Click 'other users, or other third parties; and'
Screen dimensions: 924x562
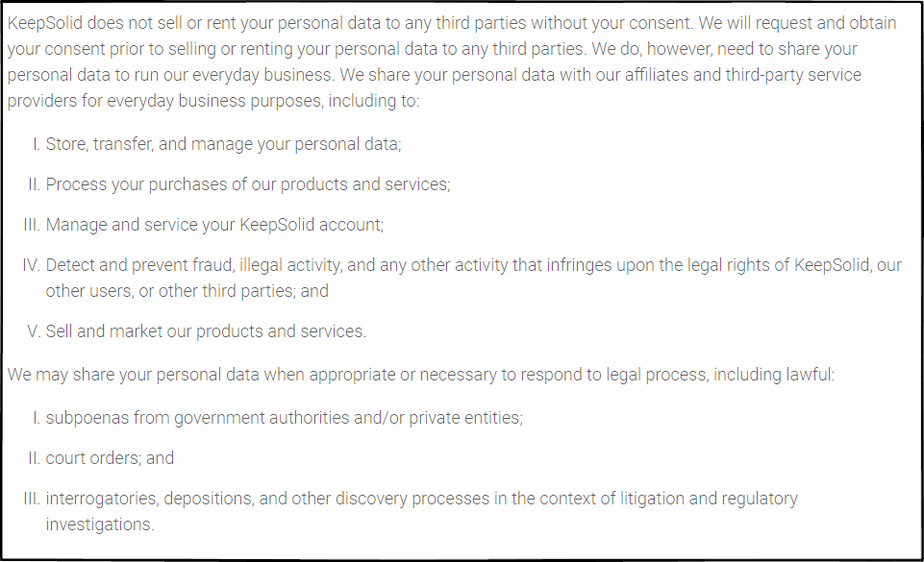point(187,291)
